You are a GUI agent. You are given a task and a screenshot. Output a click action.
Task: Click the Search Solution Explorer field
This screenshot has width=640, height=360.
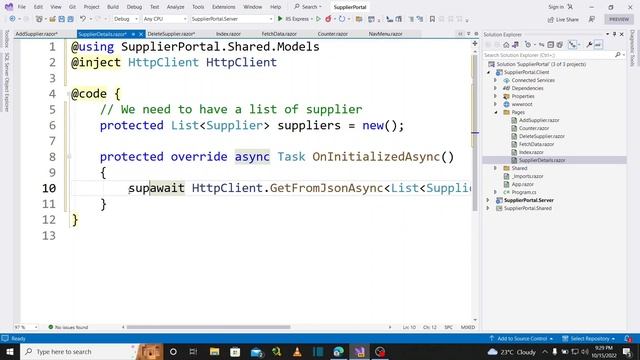tap(554, 55)
